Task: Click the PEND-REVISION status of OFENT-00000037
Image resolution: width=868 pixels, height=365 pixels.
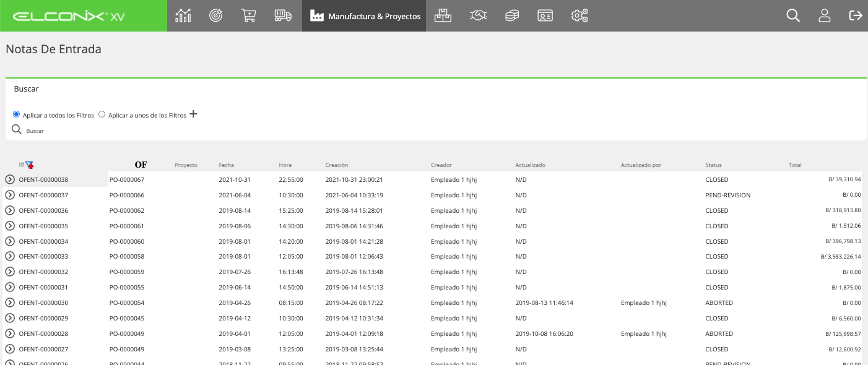Action: click(x=727, y=195)
